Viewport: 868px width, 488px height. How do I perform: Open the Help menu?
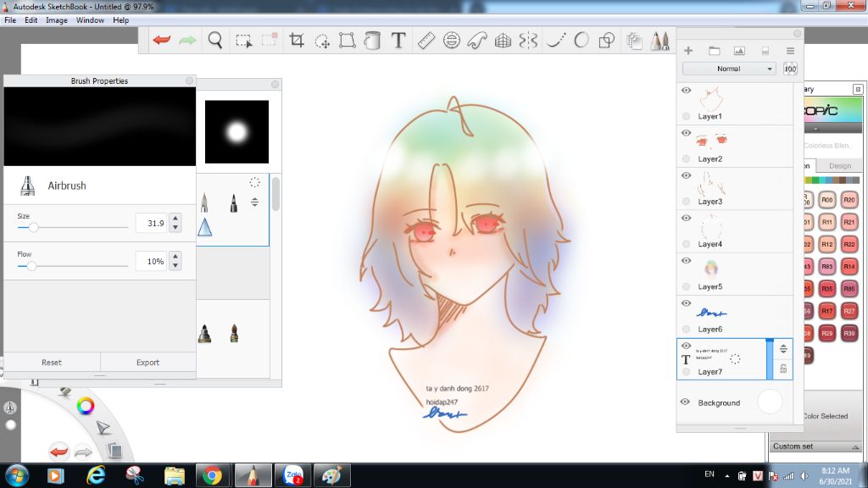(120, 20)
